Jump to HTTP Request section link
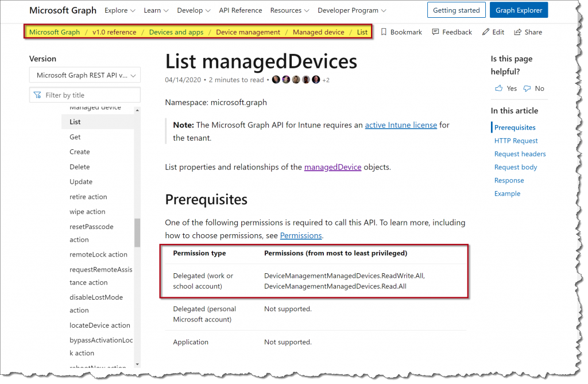 [516, 141]
